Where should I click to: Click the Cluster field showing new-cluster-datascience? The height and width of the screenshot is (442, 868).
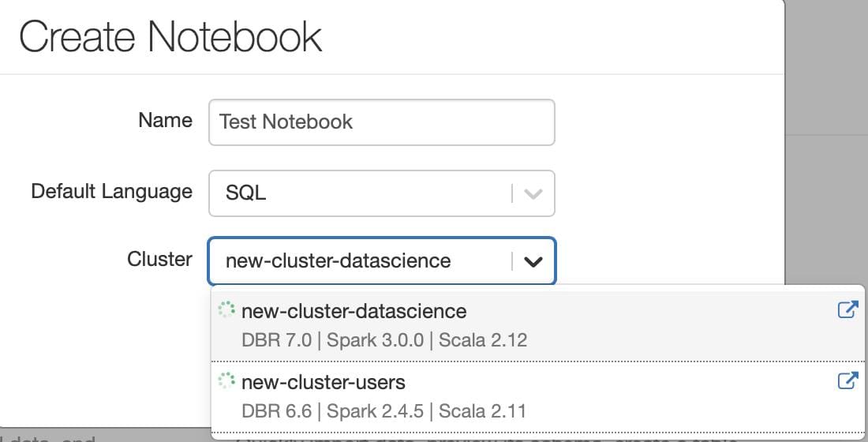click(382, 261)
